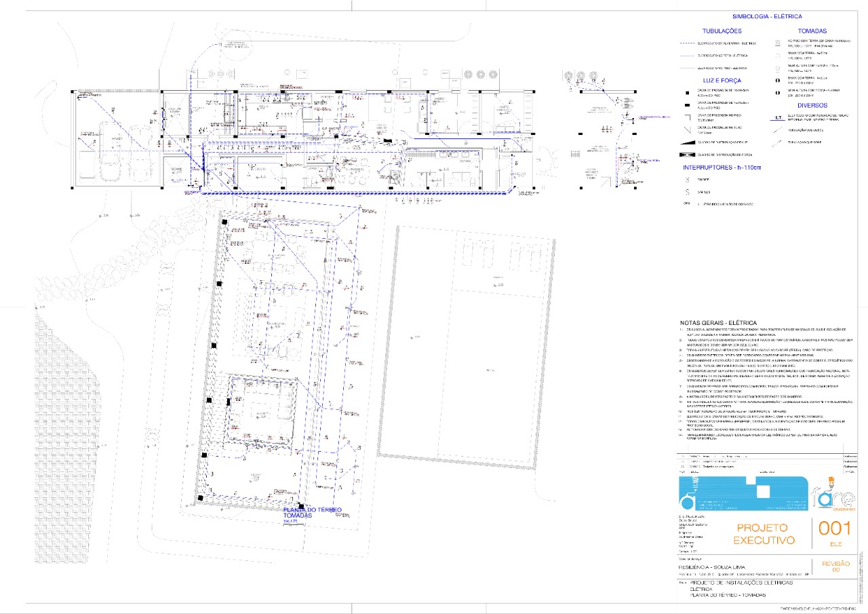Viewport: 868px width, 614px height.
Task: Click the LUZ E FORÇA legend heading
Action: [722, 80]
